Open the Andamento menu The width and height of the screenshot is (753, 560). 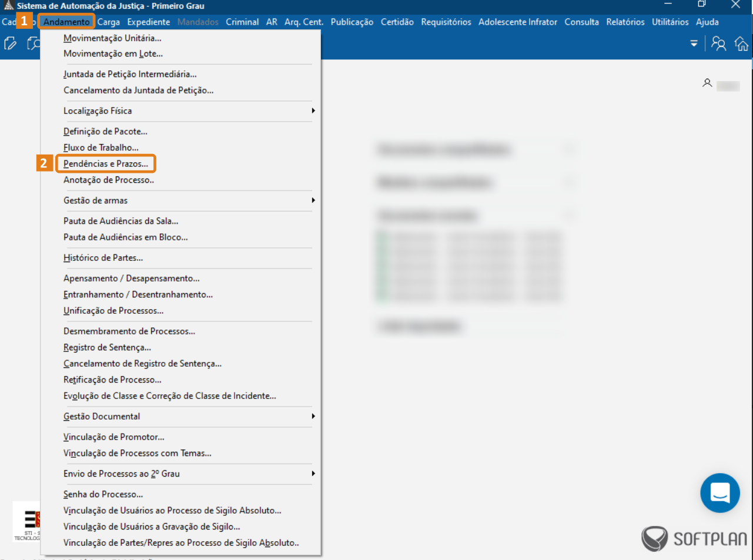click(x=66, y=22)
